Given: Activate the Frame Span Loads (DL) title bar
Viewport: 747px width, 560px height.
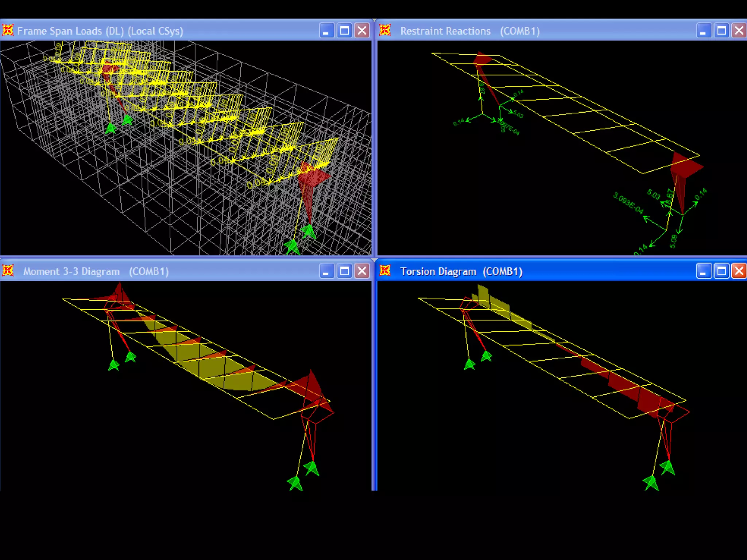Looking at the screenshot, I should [237, 31].
